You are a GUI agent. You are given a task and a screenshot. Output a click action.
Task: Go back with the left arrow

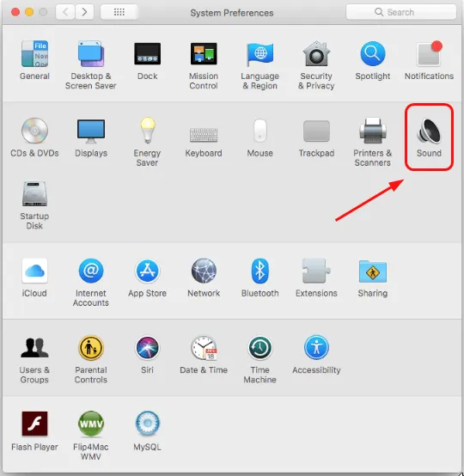(x=65, y=12)
